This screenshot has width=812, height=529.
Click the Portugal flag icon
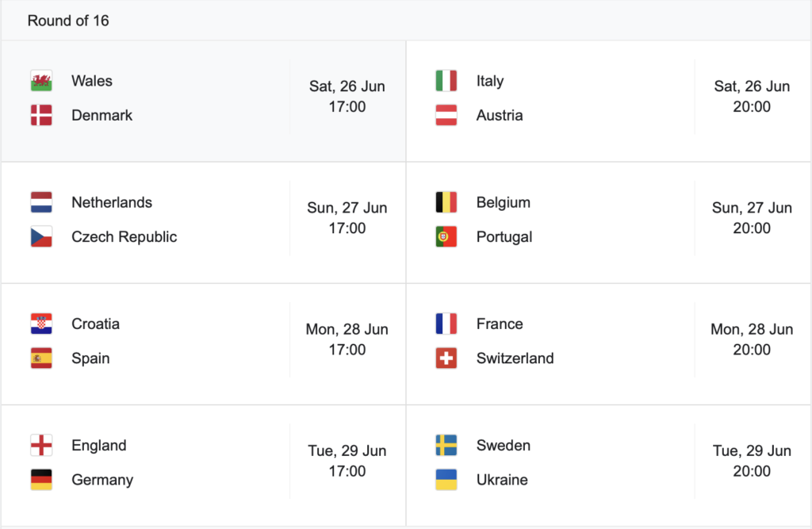(x=446, y=237)
